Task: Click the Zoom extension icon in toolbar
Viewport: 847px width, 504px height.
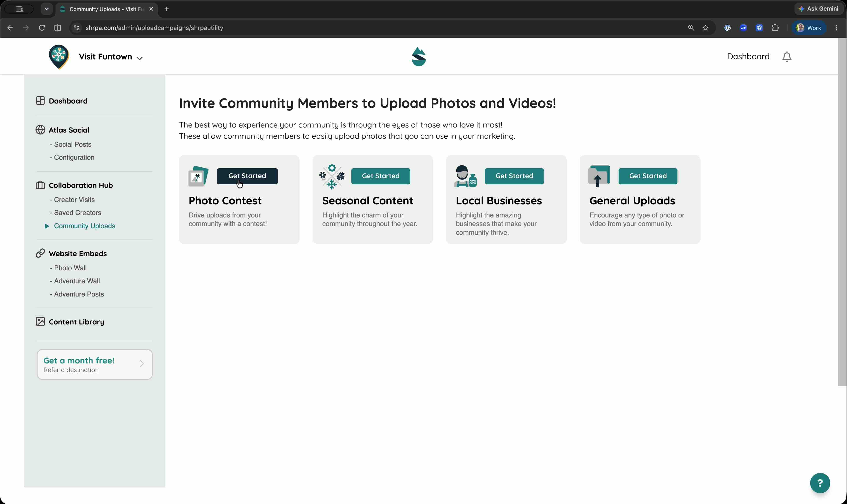Action: pyautogui.click(x=743, y=28)
